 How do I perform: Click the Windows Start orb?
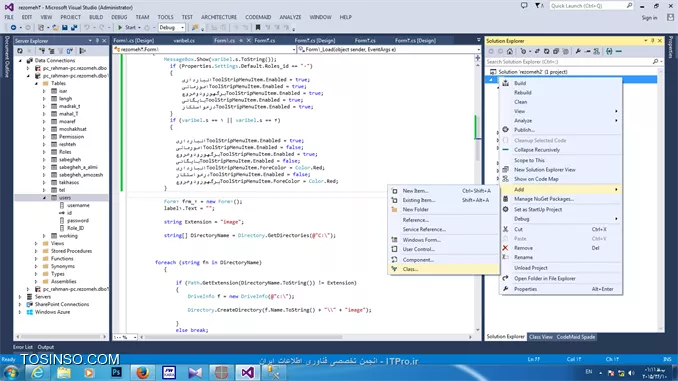click(x=10, y=373)
